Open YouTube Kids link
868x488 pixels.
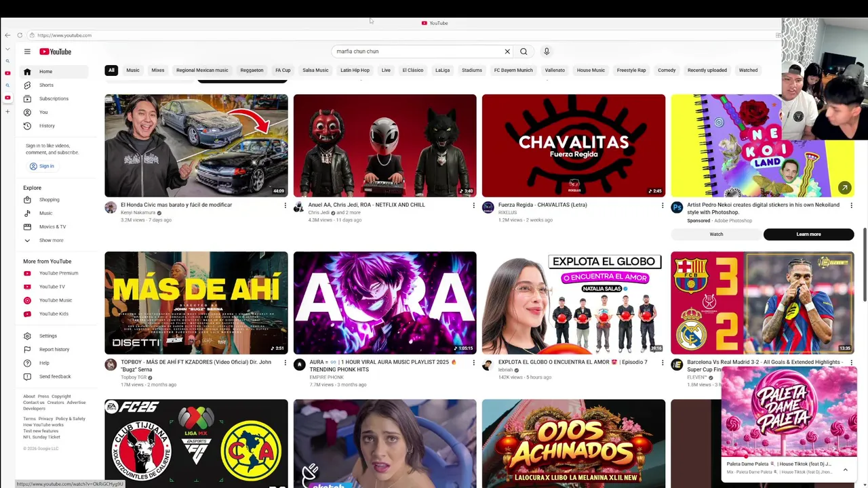[54, 314]
